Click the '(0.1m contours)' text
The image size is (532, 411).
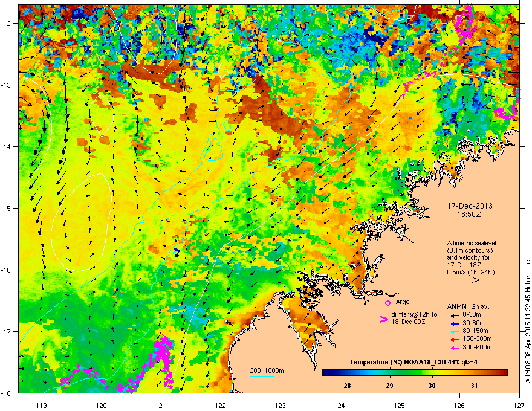[470, 251]
